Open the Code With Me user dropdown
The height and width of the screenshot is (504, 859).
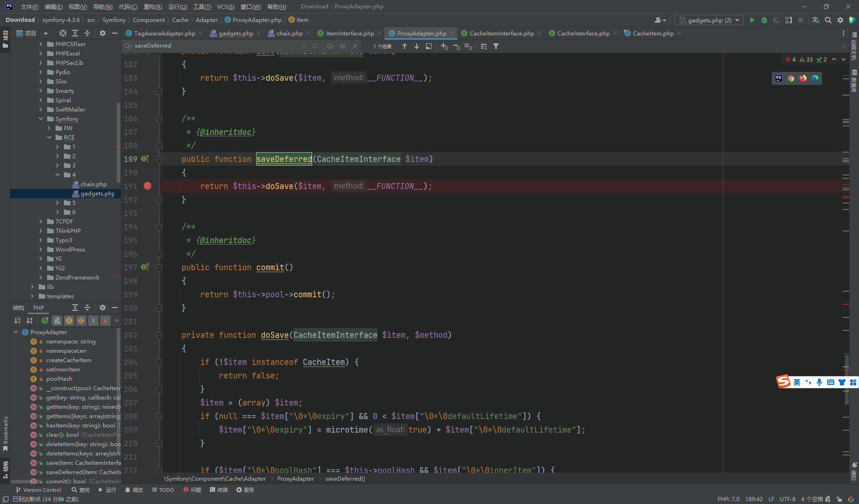tap(660, 20)
